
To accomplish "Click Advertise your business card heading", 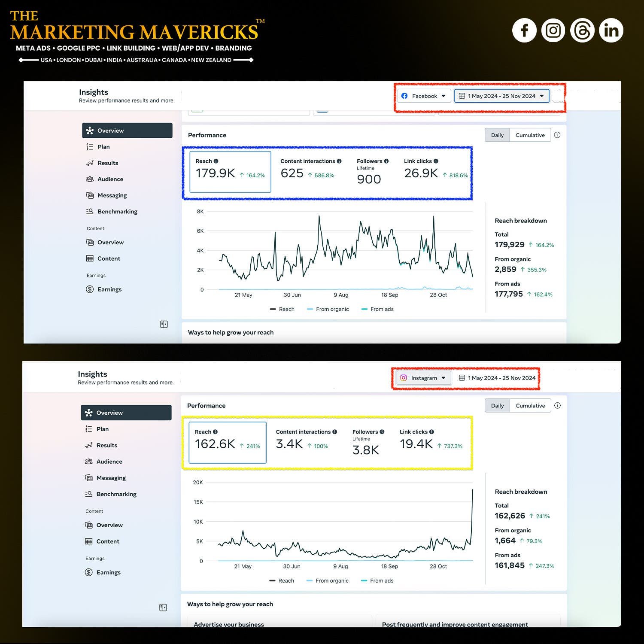I will (229, 624).
